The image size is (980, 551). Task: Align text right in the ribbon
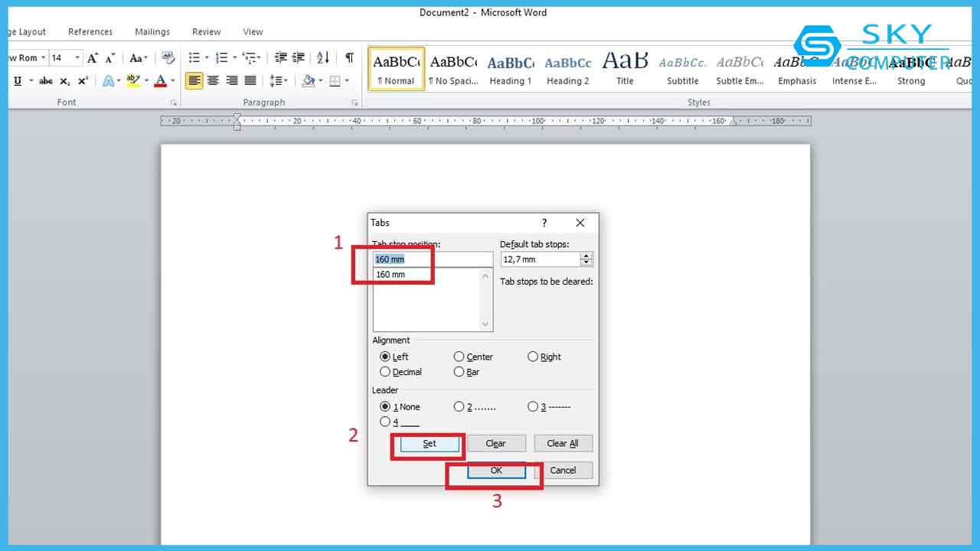232,80
